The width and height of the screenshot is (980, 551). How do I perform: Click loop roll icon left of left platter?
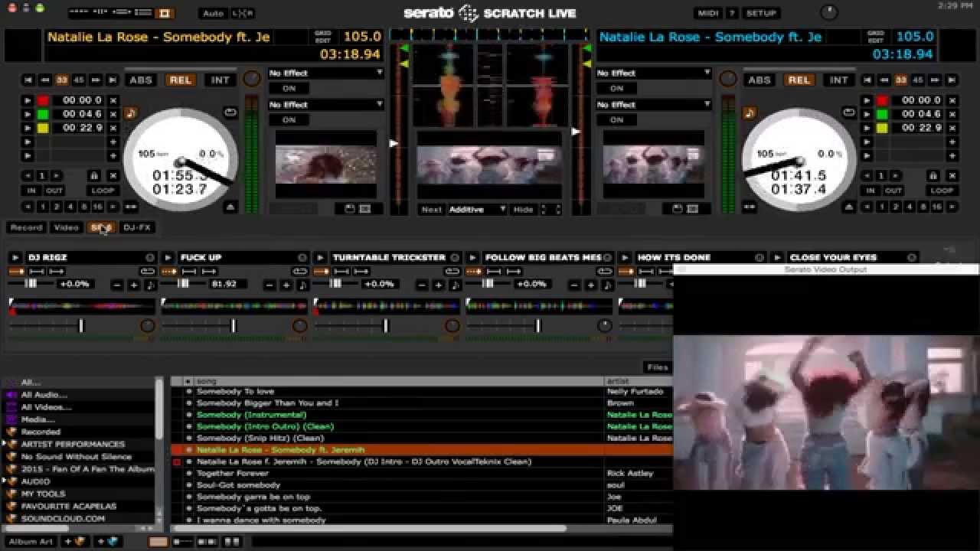131,207
